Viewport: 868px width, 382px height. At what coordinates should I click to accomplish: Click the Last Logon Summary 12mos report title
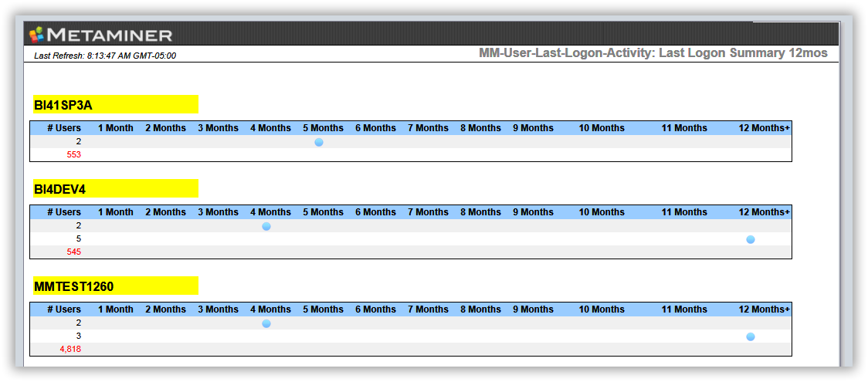click(x=653, y=53)
